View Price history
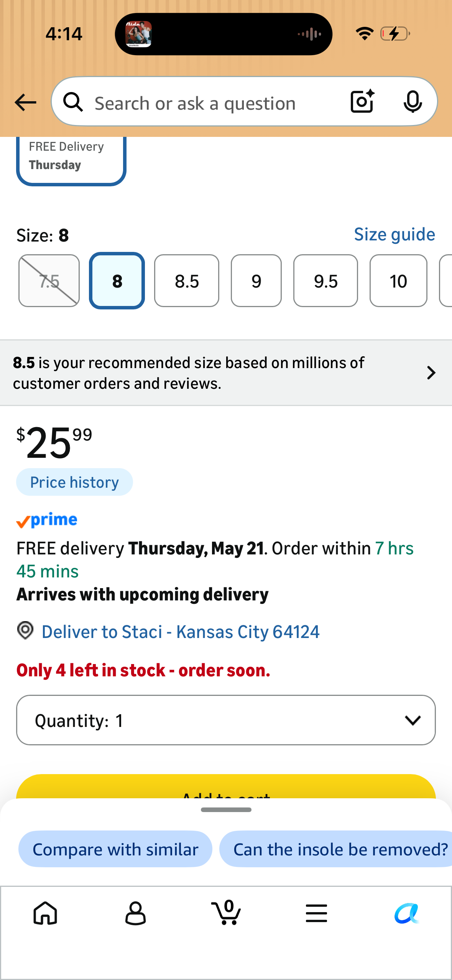452x980 pixels. click(74, 482)
